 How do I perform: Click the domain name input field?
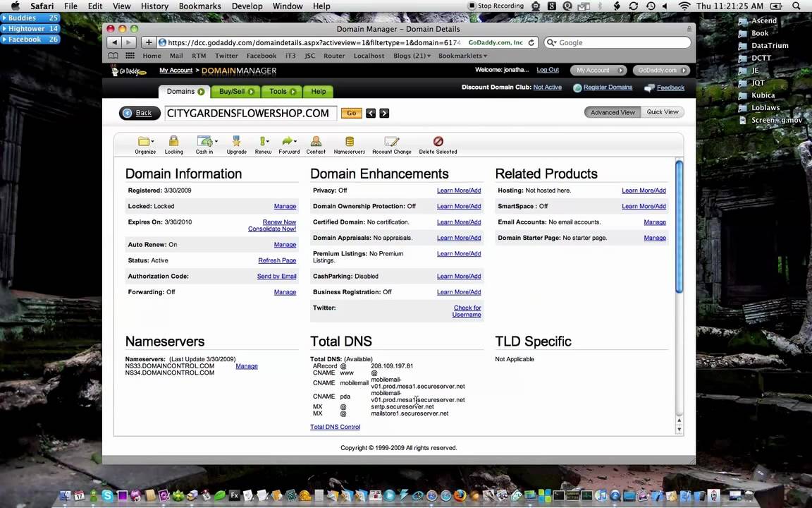(251, 113)
